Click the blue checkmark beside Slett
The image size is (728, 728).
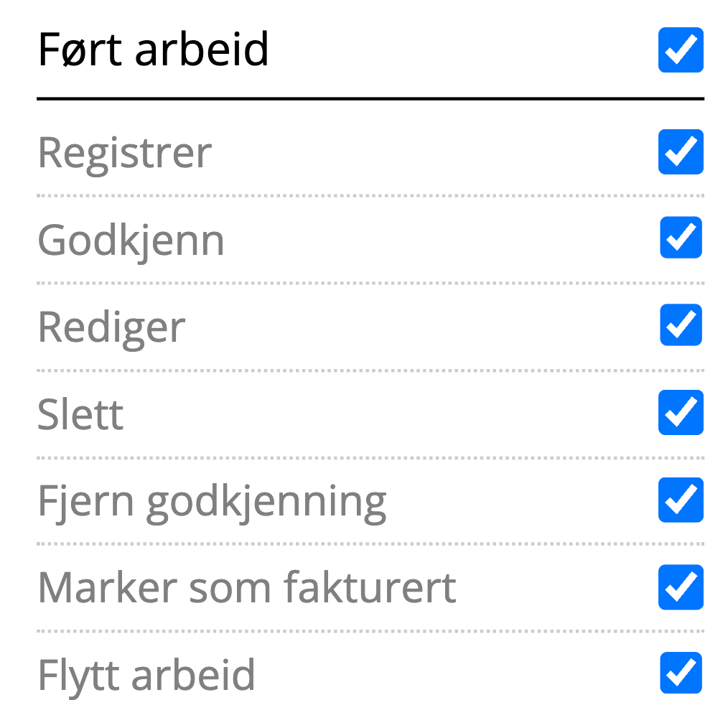coord(680,413)
